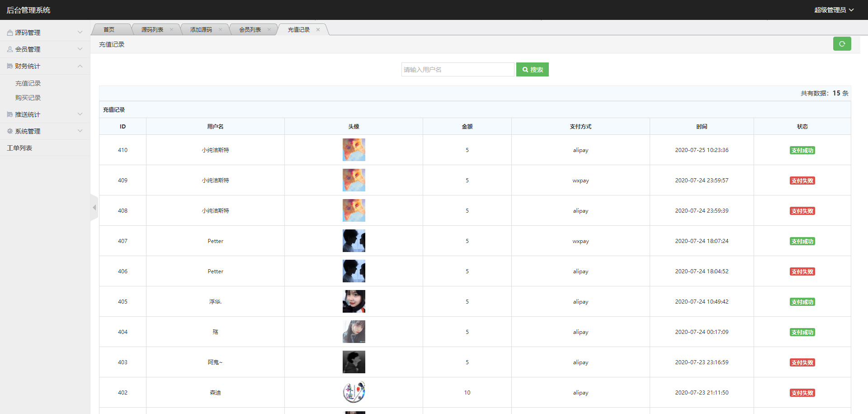Switch to the 首页 tab
Image resolution: width=868 pixels, height=414 pixels.
coord(109,30)
